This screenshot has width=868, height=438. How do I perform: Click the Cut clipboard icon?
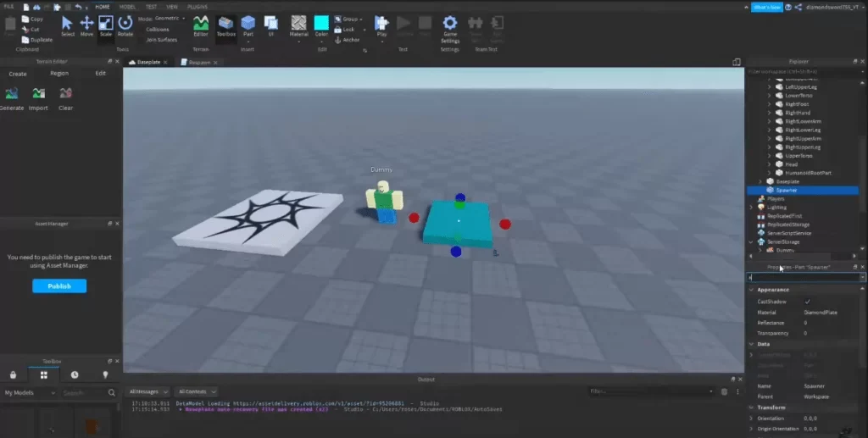(25, 30)
